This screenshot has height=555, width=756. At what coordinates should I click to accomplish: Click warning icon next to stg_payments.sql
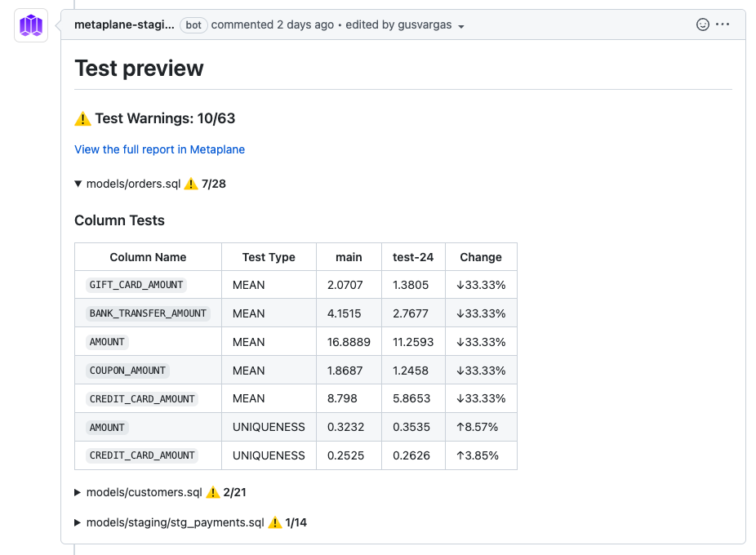[275, 522]
